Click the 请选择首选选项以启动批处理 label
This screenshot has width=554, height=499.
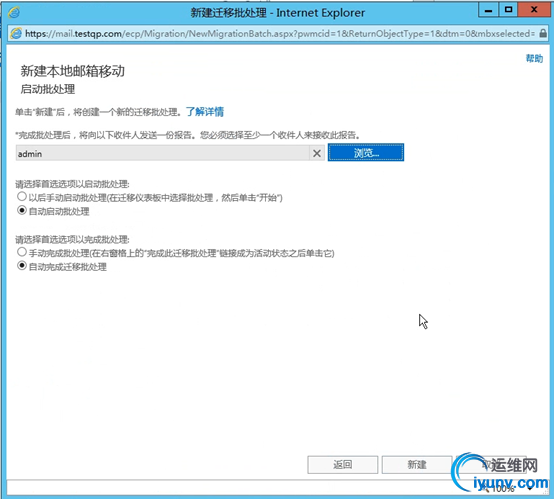click(72, 184)
